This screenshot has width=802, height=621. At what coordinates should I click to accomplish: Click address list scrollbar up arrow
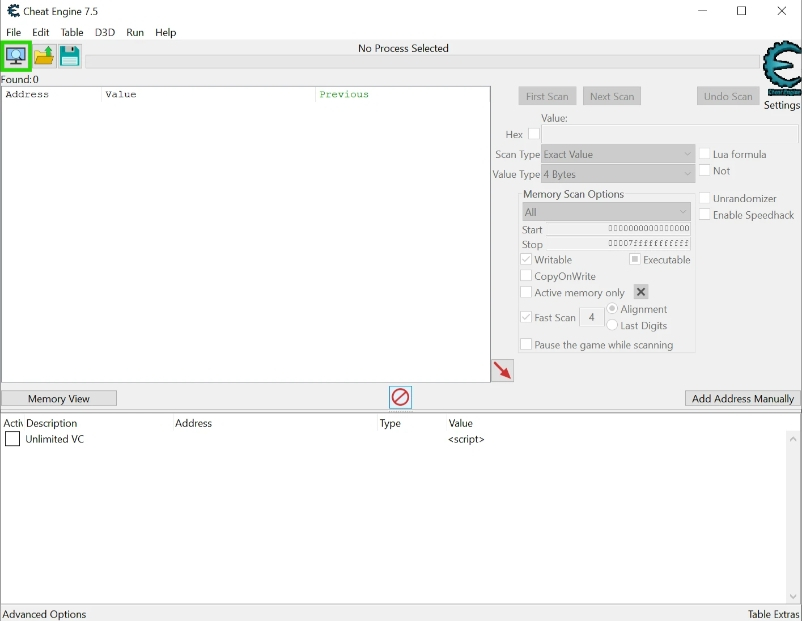click(793, 439)
